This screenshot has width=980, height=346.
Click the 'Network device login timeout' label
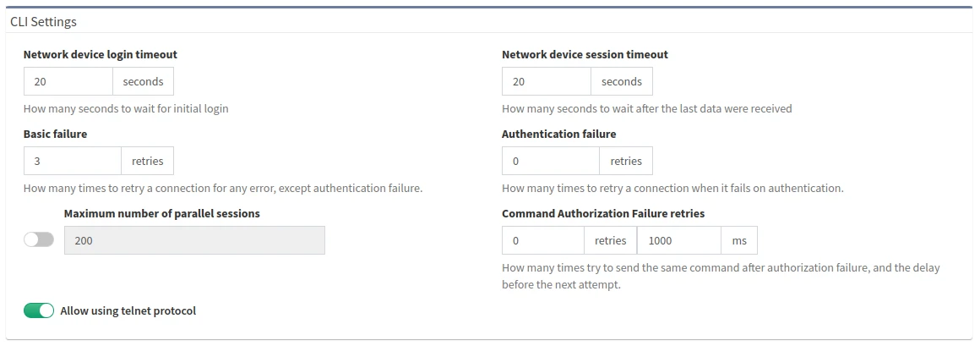100,54
